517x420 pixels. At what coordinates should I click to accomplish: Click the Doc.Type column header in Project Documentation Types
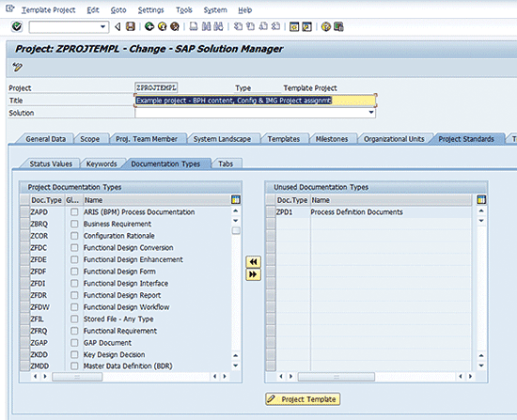pyautogui.click(x=46, y=200)
